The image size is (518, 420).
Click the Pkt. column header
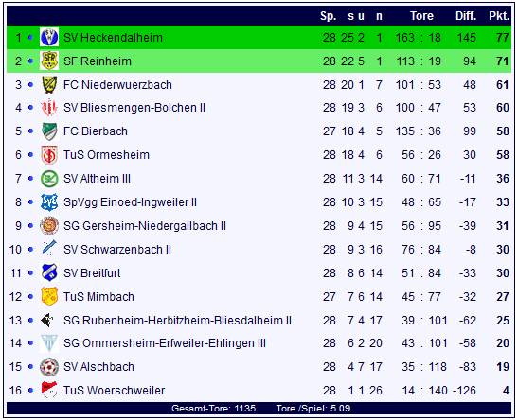click(x=499, y=16)
